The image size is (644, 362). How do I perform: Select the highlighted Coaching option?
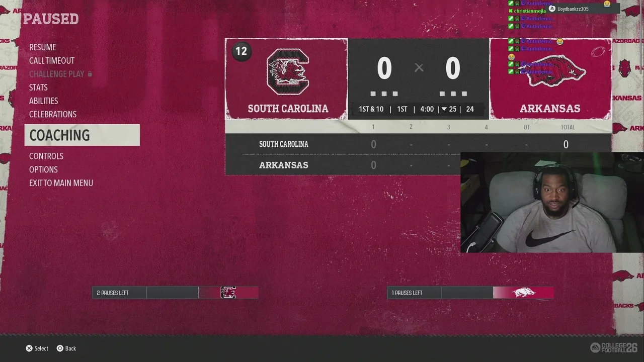82,135
